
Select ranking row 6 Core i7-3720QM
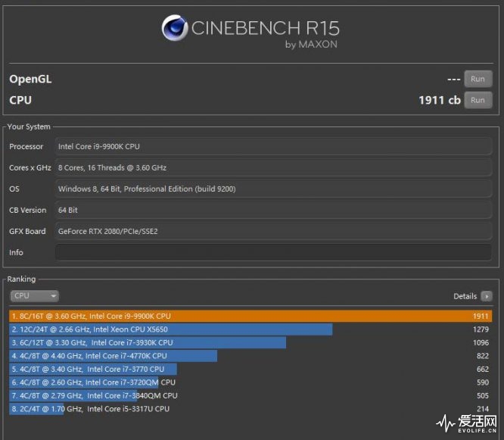pyautogui.click(x=250, y=382)
